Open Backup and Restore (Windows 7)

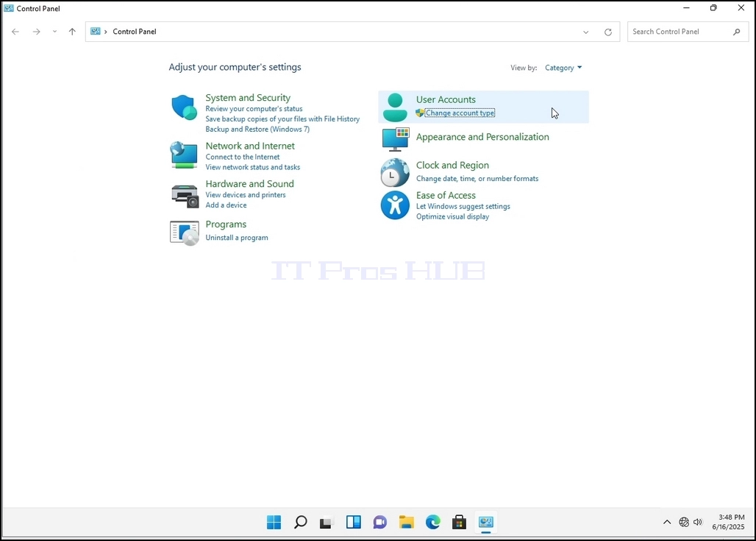(x=257, y=130)
